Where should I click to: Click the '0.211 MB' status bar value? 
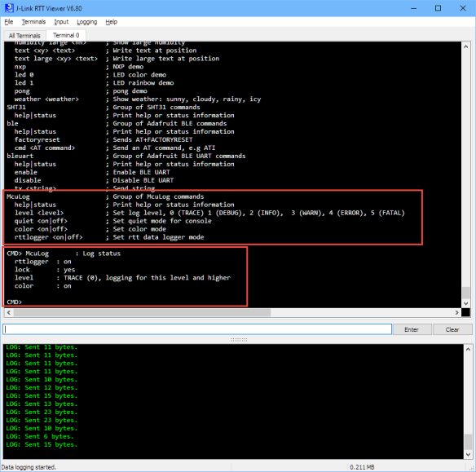pos(362,467)
